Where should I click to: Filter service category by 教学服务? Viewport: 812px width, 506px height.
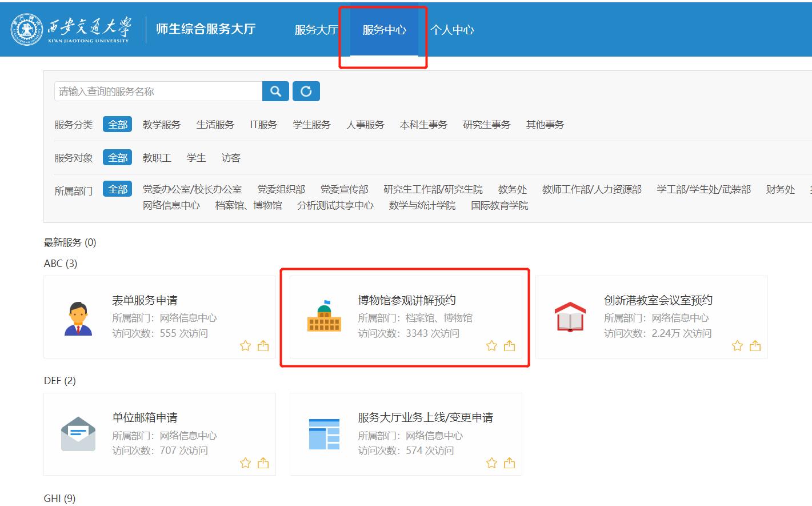161,125
